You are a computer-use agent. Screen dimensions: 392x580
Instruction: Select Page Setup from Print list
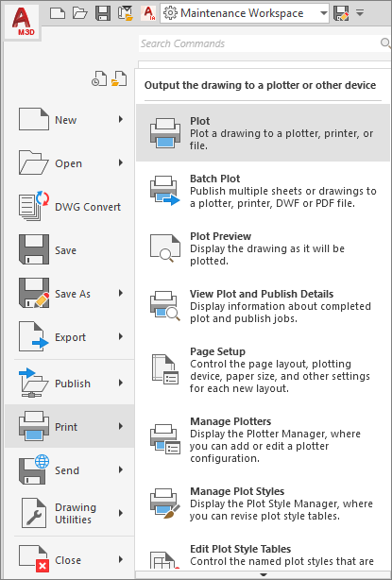point(263,369)
